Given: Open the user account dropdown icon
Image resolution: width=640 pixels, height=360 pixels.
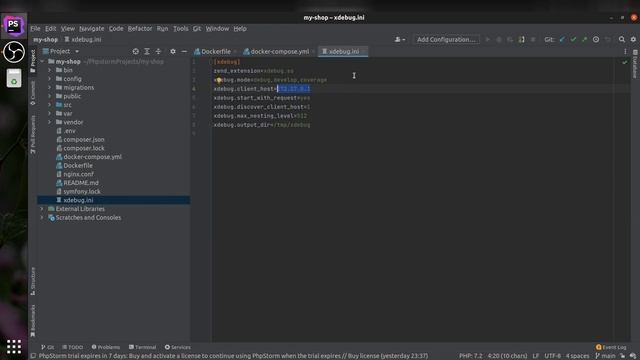Looking at the screenshot, I should 400,40.
